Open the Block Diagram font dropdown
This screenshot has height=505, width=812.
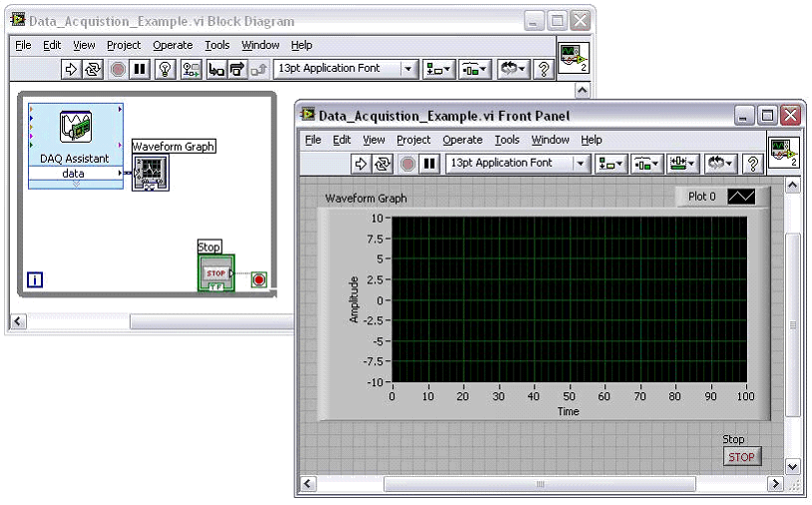408,69
